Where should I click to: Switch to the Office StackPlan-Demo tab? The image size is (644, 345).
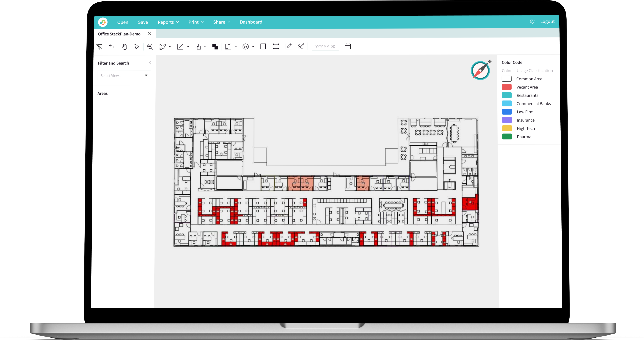(x=119, y=34)
